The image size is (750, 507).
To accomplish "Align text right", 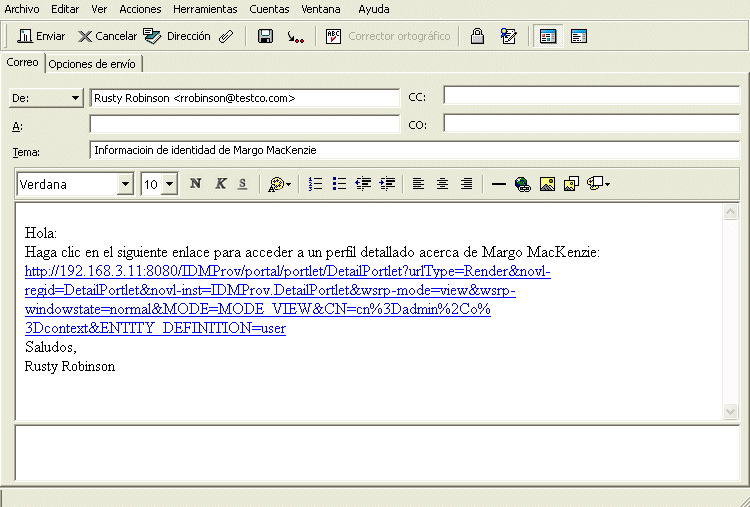I will (466, 184).
